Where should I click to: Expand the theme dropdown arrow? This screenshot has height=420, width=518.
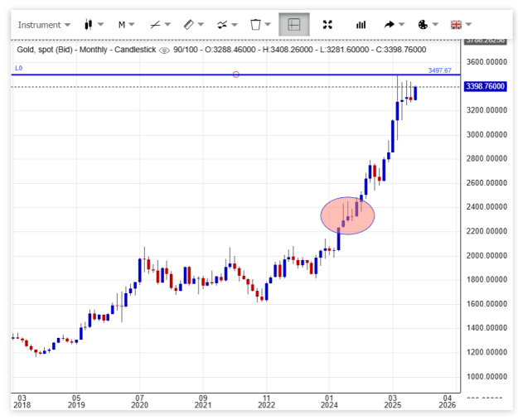435,24
